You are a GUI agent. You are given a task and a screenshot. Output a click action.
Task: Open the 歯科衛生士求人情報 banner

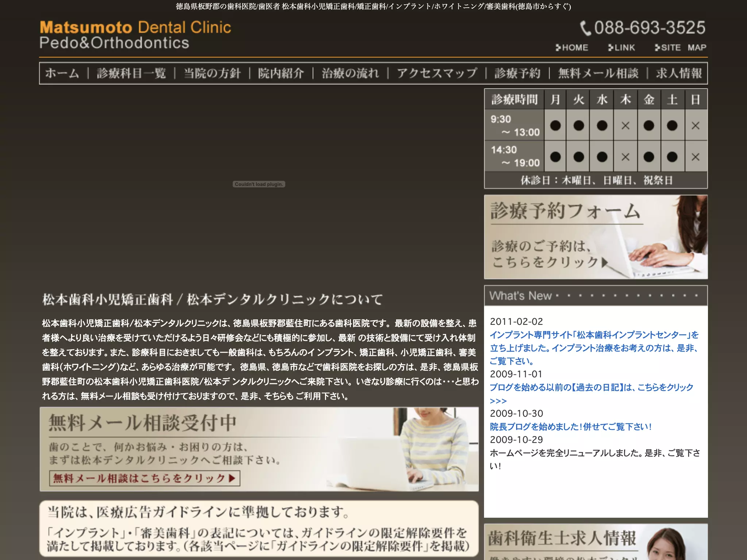(x=596, y=542)
